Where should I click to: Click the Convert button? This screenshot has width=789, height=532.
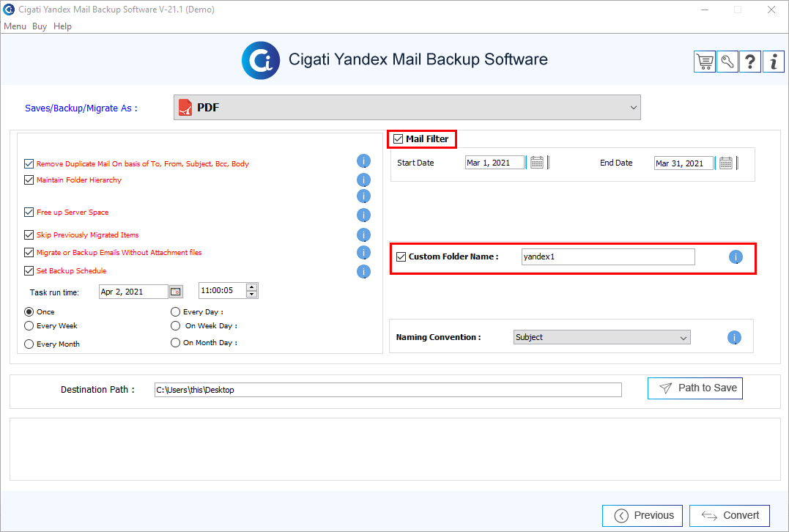729,515
